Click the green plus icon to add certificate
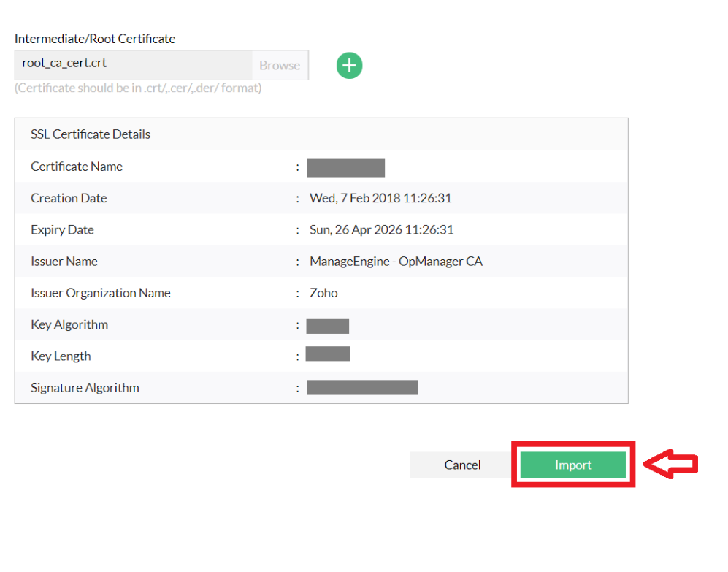This screenshot has width=728, height=572. coord(349,65)
